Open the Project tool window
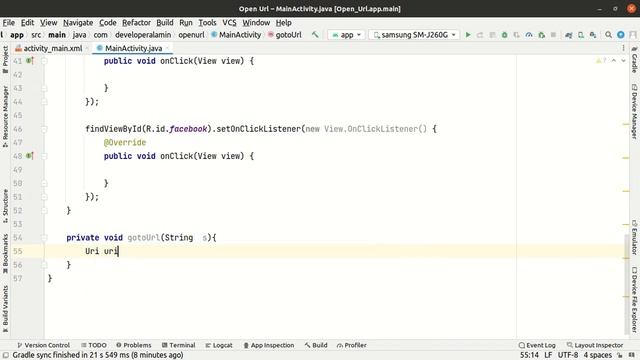This screenshot has width=640, height=360. pos(5,60)
